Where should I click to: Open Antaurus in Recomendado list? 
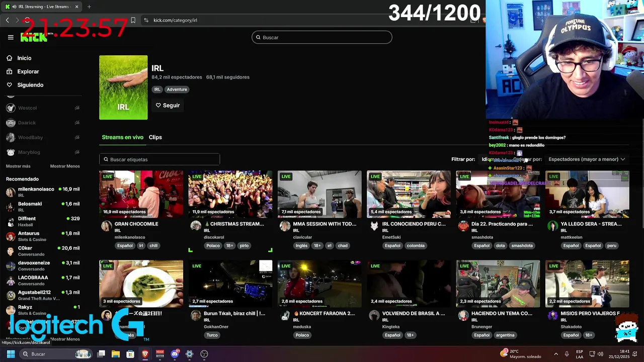click(x=43, y=236)
